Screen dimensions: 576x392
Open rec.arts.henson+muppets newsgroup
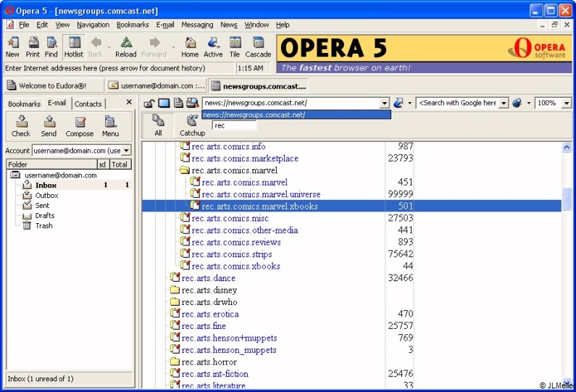click(x=229, y=338)
